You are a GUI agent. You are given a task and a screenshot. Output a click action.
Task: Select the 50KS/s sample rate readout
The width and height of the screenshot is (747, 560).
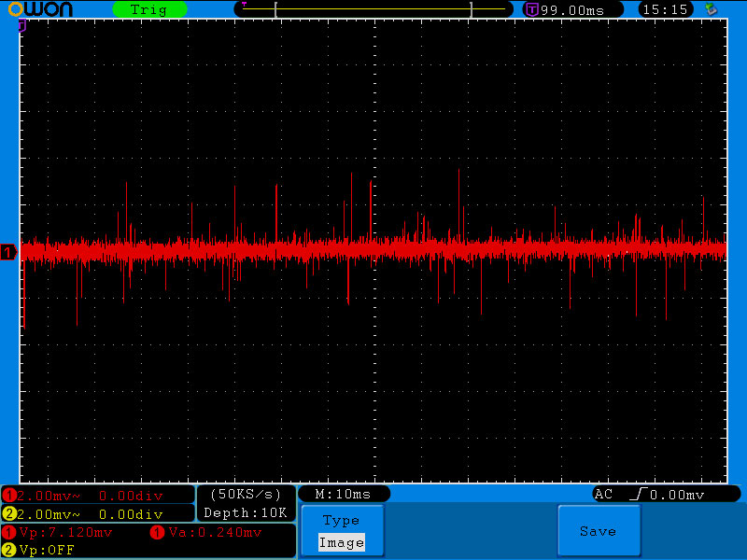pos(246,494)
